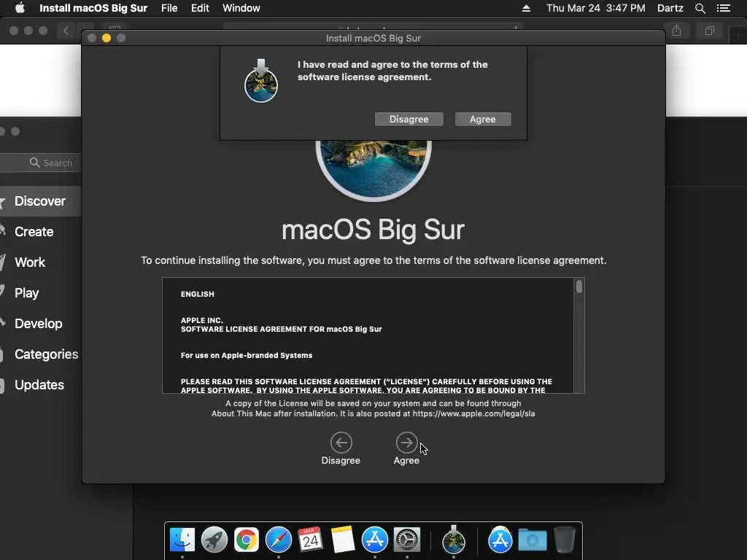
Task: Select Updates in the App Store sidebar
Action: pyautogui.click(x=39, y=385)
